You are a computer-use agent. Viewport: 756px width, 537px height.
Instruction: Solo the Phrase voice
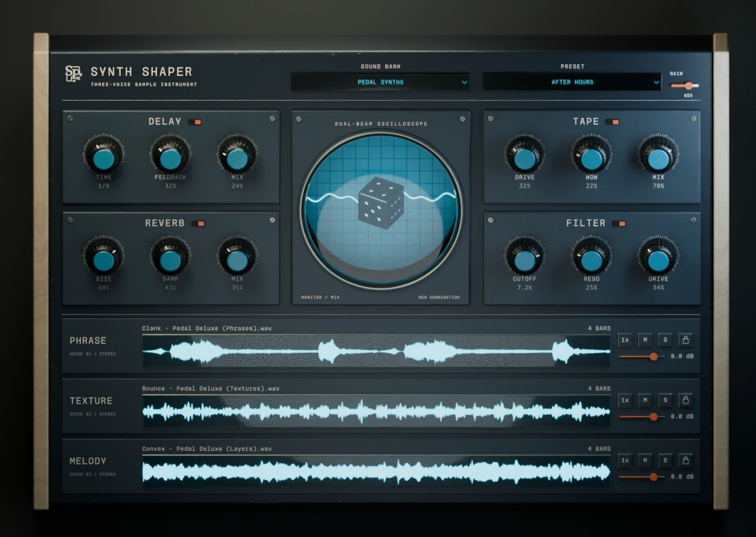click(x=665, y=340)
